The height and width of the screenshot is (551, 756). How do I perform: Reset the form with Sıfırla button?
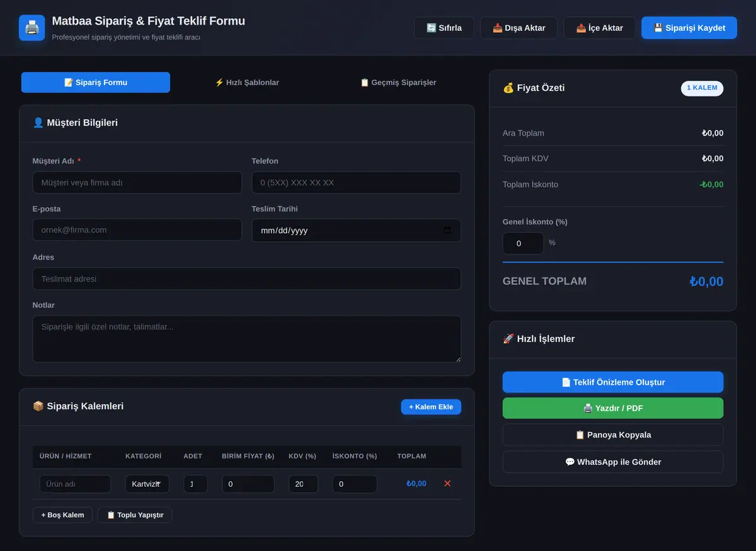444,28
